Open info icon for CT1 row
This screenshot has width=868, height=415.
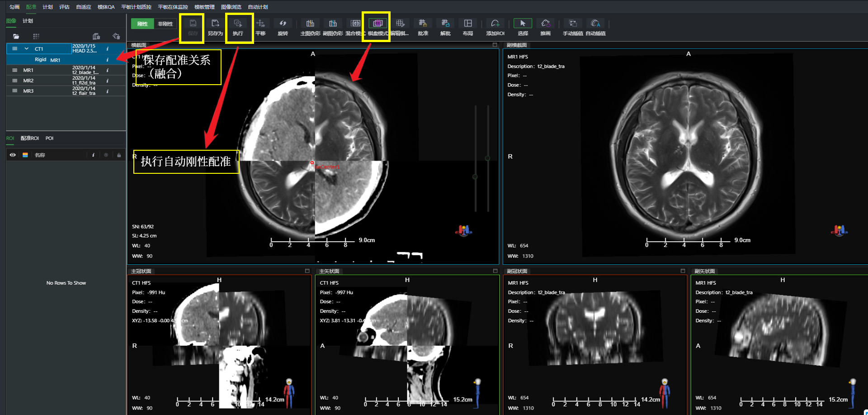click(x=107, y=49)
